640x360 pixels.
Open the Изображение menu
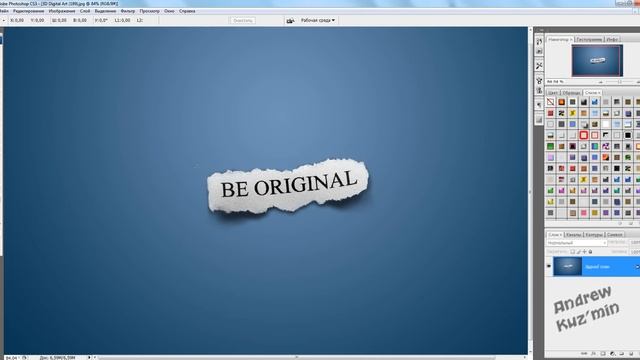point(62,11)
